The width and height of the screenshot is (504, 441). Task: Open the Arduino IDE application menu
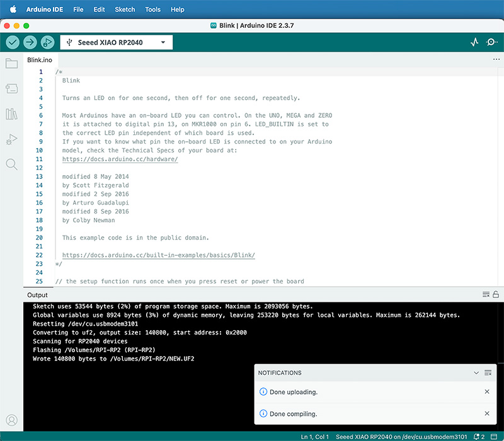click(x=45, y=9)
